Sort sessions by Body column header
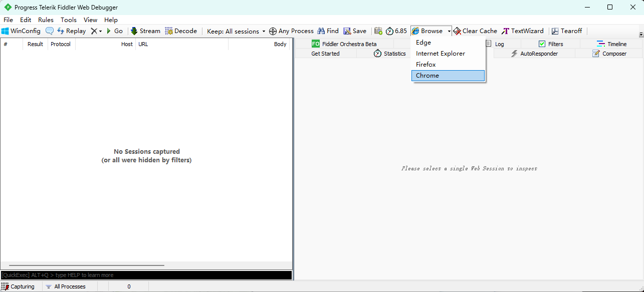The image size is (644, 292). (x=259, y=44)
